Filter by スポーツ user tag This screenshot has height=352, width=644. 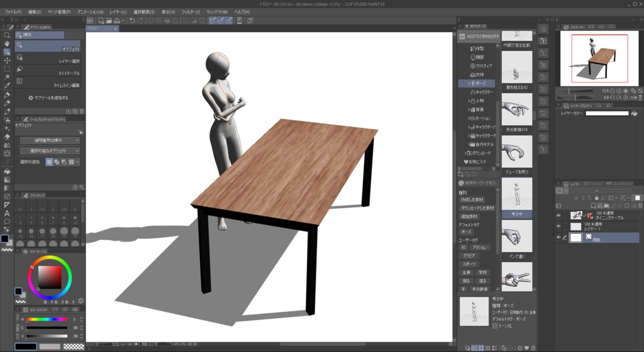(469, 264)
